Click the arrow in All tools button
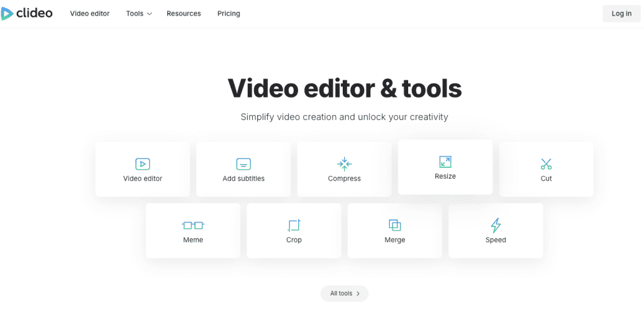This screenshot has width=644, height=315. coord(358,294)
